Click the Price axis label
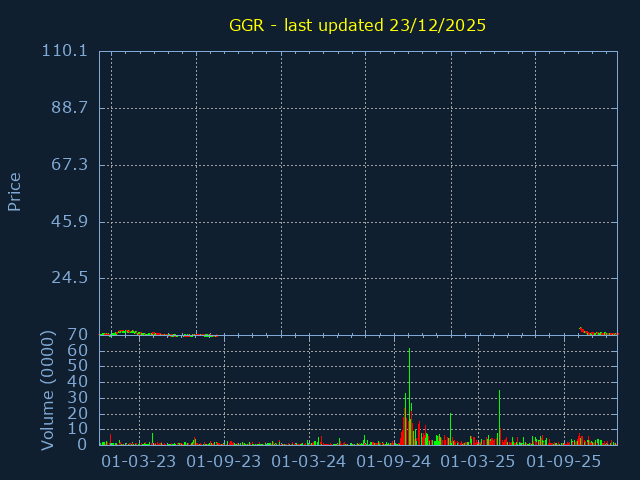640x480 pixels. click(x=15, y=191)
